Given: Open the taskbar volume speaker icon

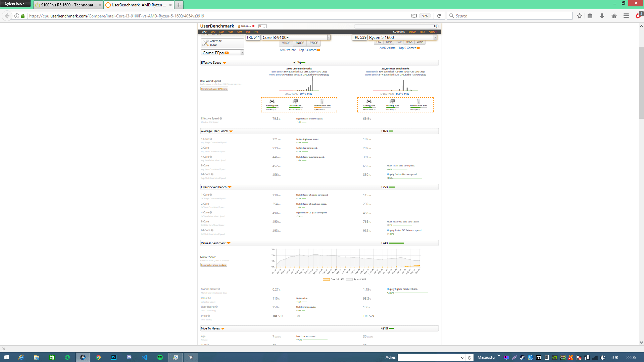Looking at the screenshot, I should pos(603,358).
